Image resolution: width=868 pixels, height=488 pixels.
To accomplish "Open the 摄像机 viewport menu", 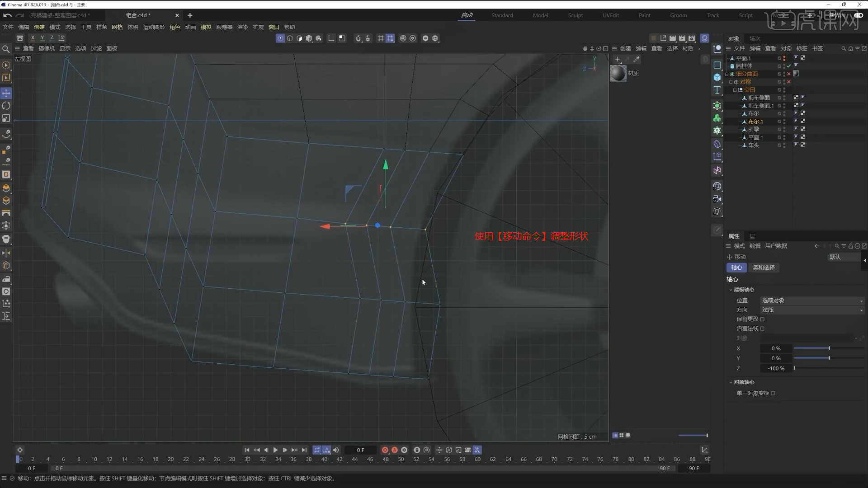I will click(47, 48).
